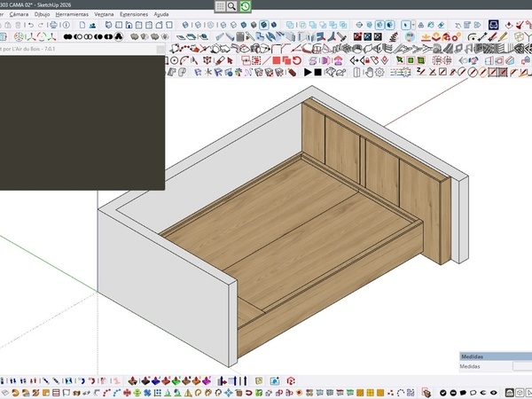Click the green clock icon in the title bar
Viewport: 532px width, 399px height.
pos(245,6)
